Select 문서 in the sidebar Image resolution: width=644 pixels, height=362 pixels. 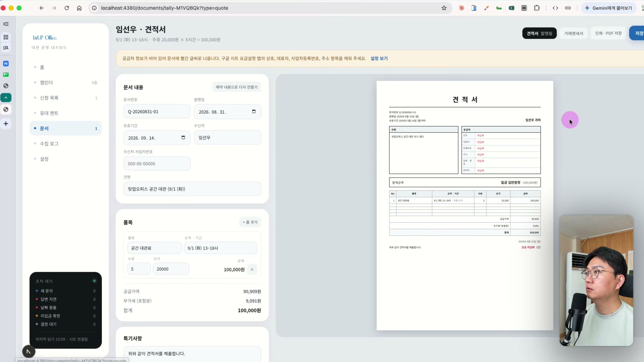(x=66, y=128)
